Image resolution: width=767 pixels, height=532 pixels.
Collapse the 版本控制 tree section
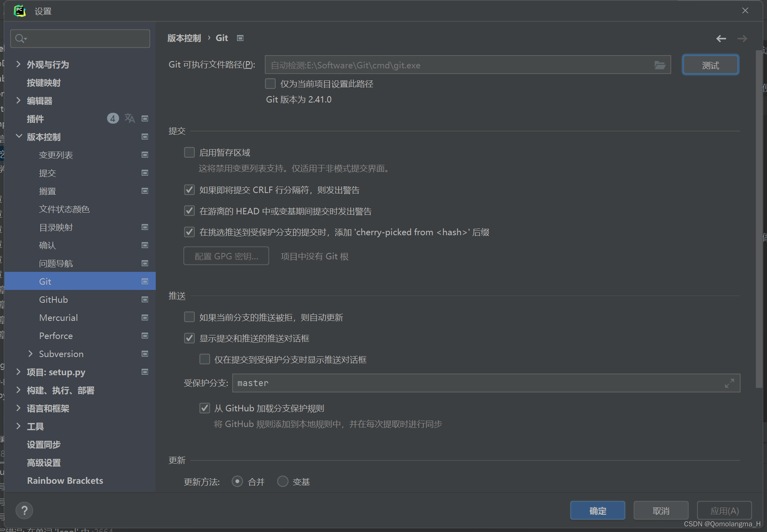[x=19, y=136]
